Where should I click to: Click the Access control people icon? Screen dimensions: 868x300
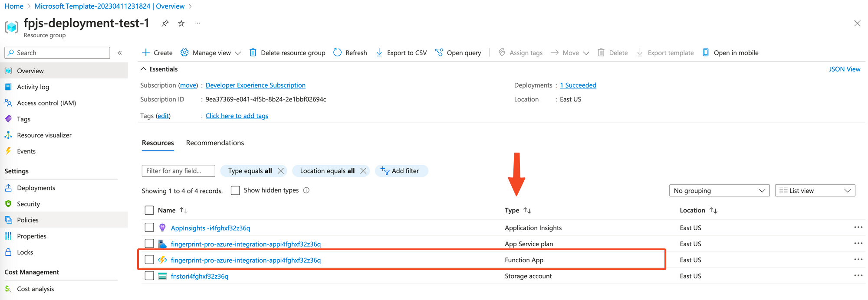pos(8,103)
